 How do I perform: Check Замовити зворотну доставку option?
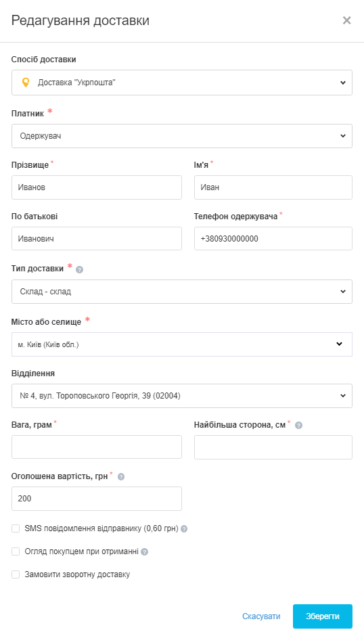[16, 574]
